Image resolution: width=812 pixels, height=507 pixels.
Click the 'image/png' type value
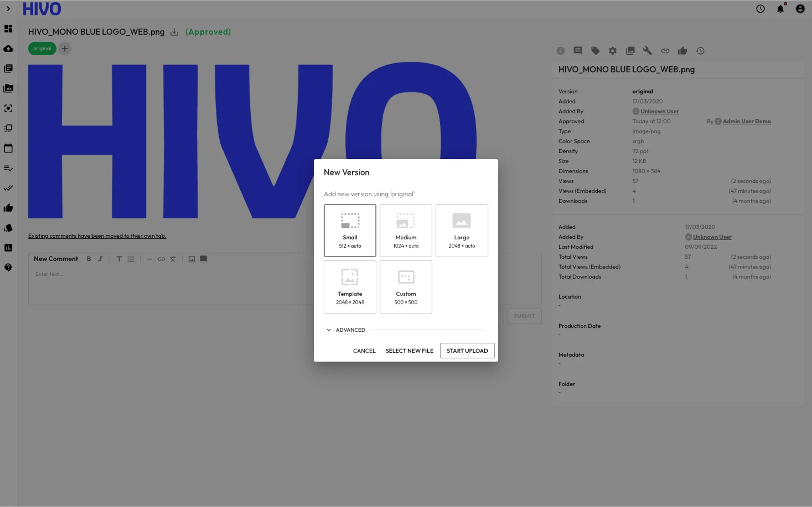coord(646,131)
